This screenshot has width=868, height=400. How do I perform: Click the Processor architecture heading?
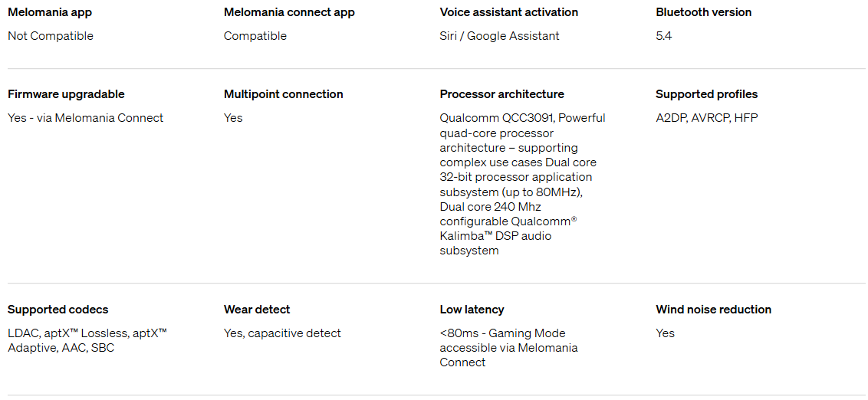pyautogui.click(x=501, y=94)
